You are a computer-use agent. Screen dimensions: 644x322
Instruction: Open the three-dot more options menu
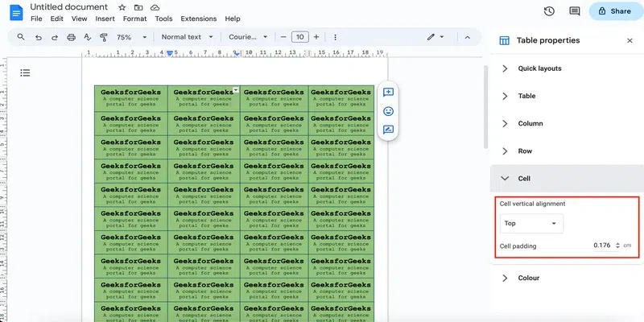[335, 37]
